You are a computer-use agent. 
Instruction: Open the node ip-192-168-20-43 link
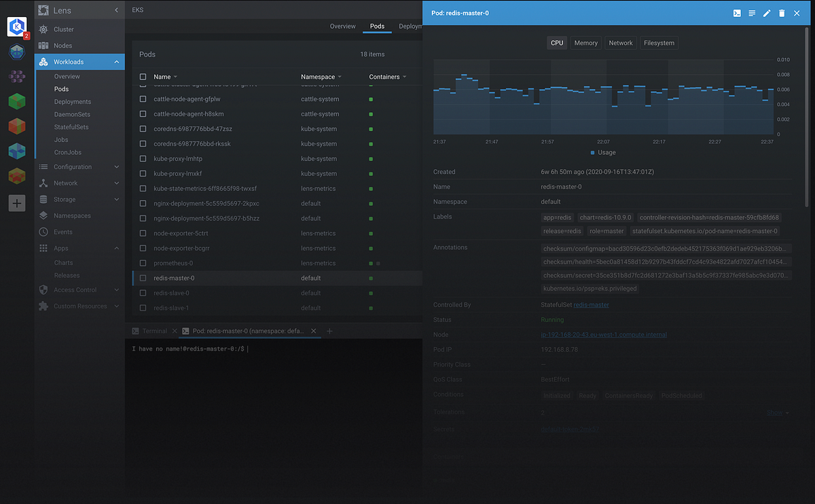[x=604, y=335]
